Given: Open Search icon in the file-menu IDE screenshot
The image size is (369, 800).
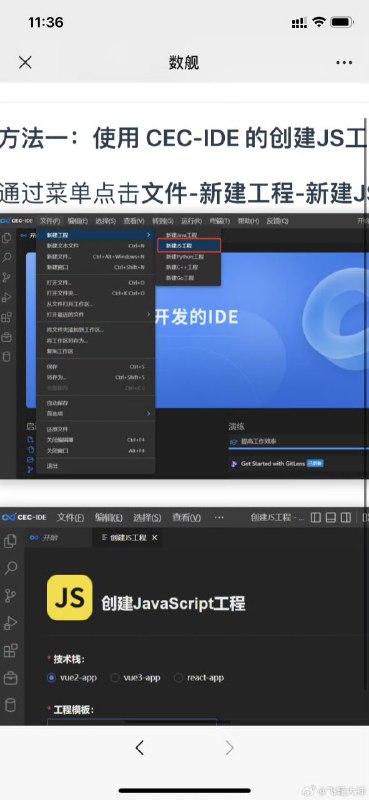Looking at the screenshot, I should [x=7, y=258].
